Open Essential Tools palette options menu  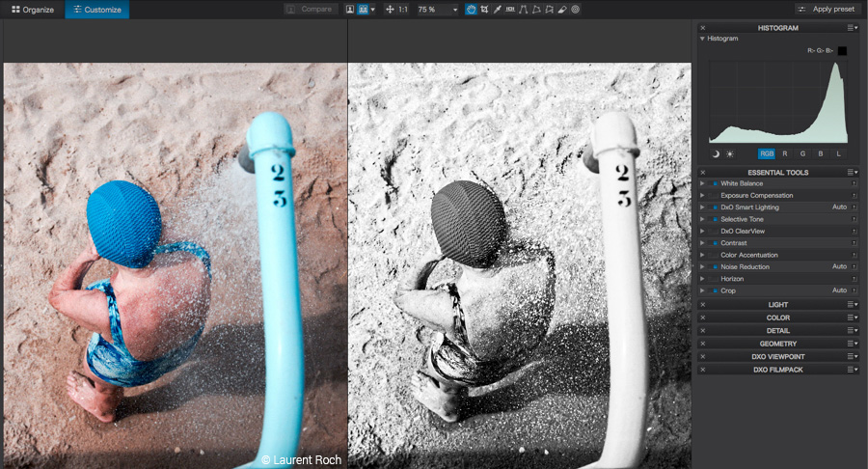pyautogui.click(x=853, y=172)
